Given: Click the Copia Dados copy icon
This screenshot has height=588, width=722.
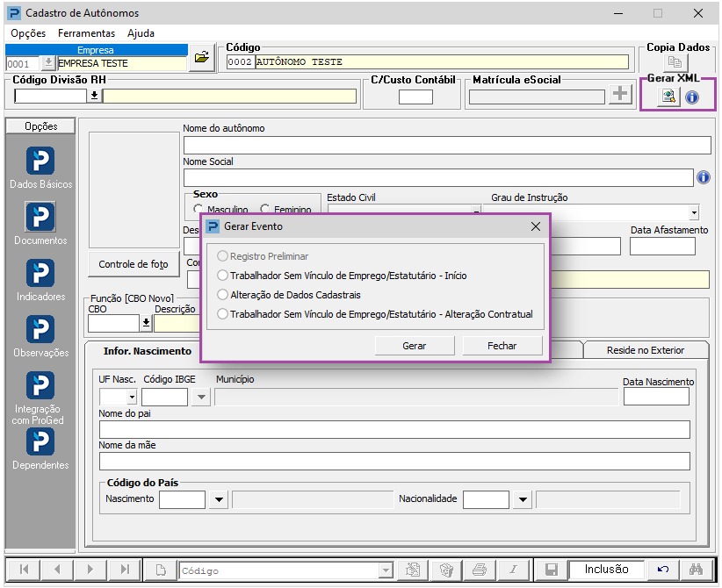Looking at the screenshot, I should [675, 61].
